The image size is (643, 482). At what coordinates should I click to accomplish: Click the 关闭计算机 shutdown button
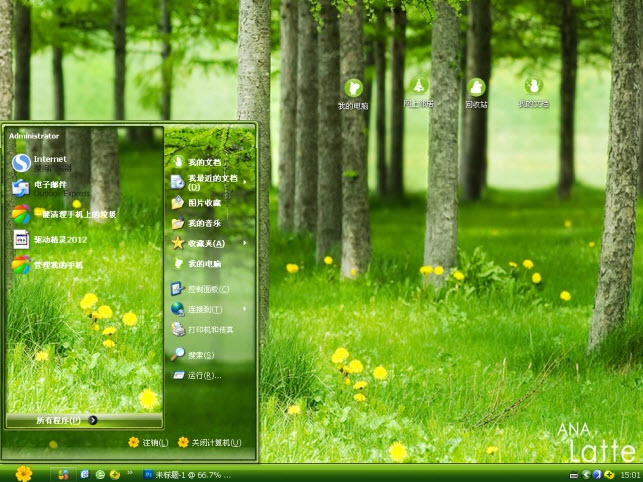click(x=210, y=442)
